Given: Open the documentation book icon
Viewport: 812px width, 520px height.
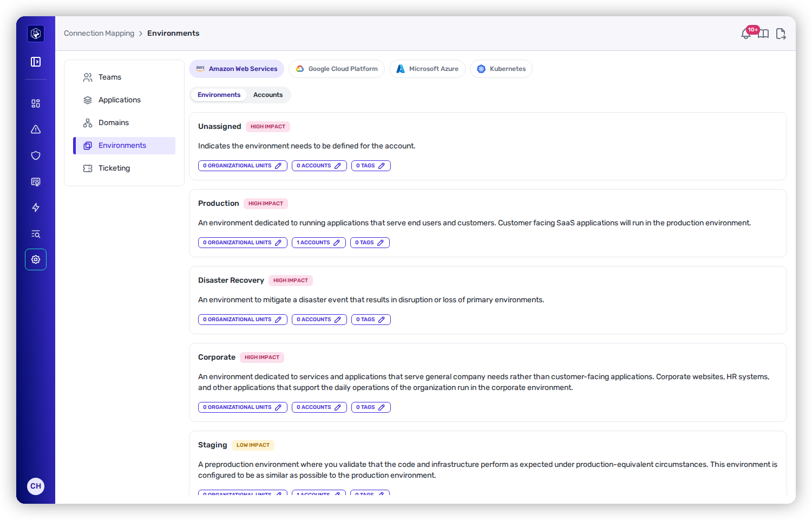Looking at the screenshot, I should coord(763,34).
